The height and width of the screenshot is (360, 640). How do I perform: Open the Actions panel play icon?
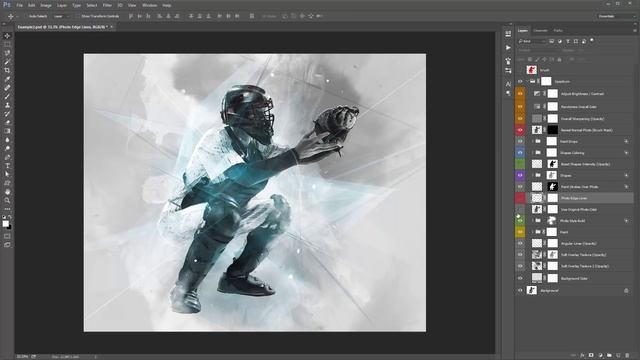click(508, 48)
